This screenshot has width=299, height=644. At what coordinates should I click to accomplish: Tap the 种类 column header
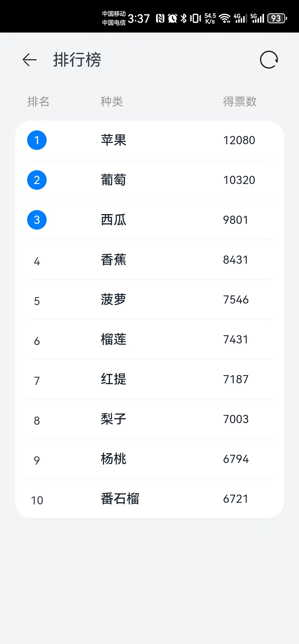click(112, 102)
